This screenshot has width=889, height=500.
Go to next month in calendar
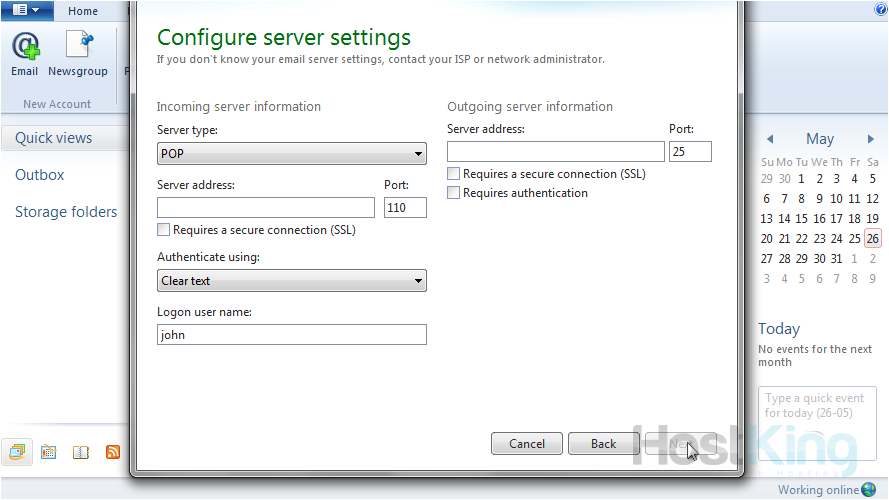click(871, 140)
